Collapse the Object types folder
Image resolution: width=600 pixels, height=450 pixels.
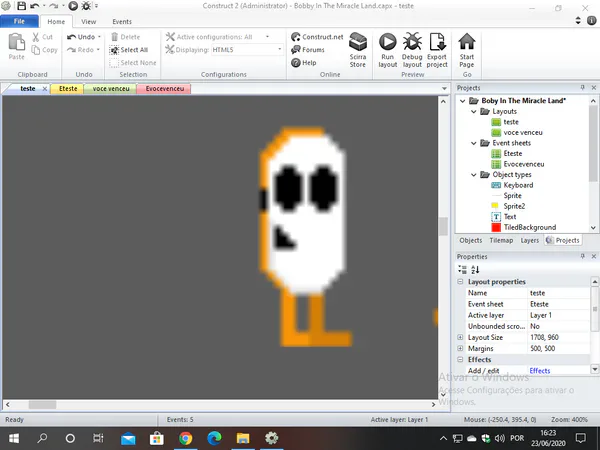(x=473, y=175)
